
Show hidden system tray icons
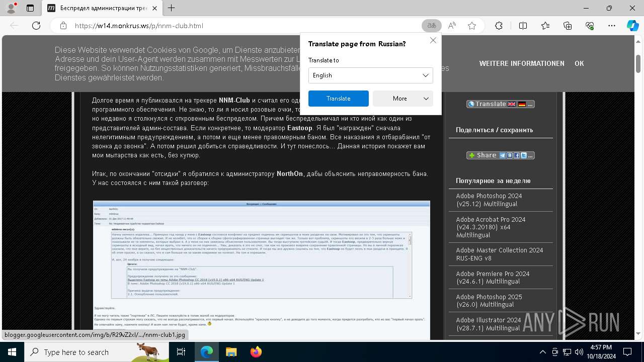[542, 352]
